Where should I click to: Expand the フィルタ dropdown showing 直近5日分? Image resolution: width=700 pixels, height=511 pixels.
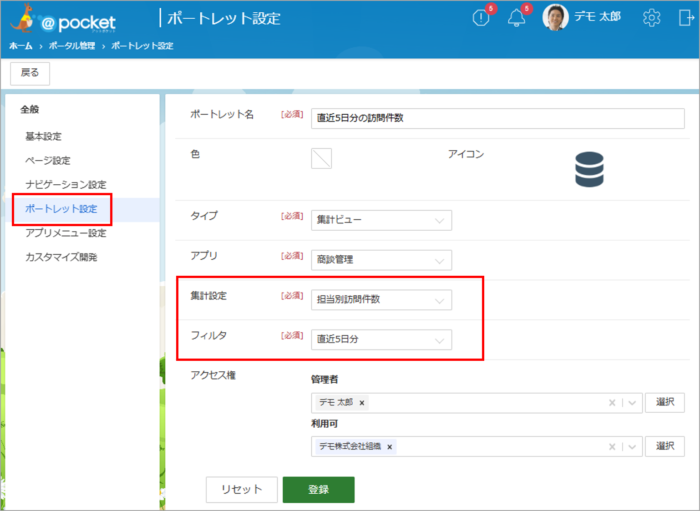(x=381, y=340)
